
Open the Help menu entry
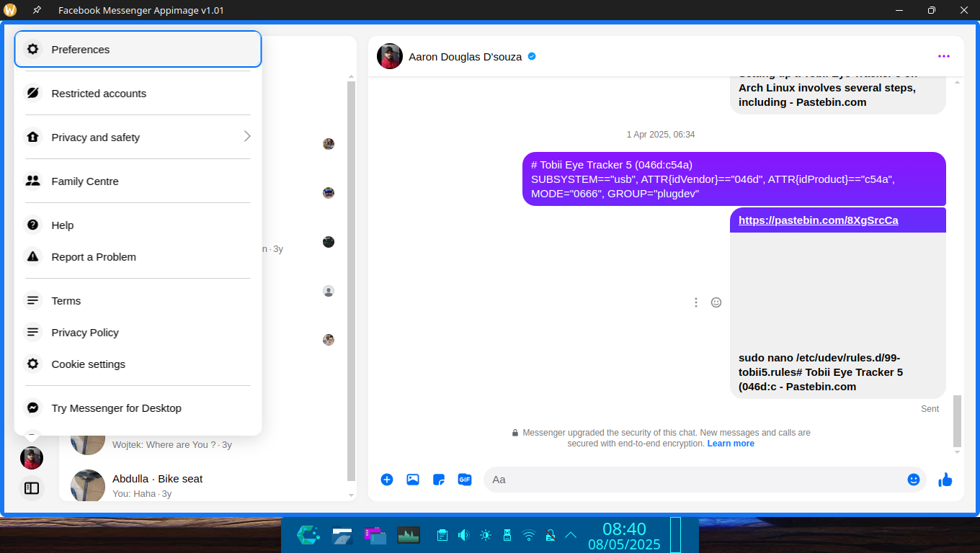pos(138,225)
